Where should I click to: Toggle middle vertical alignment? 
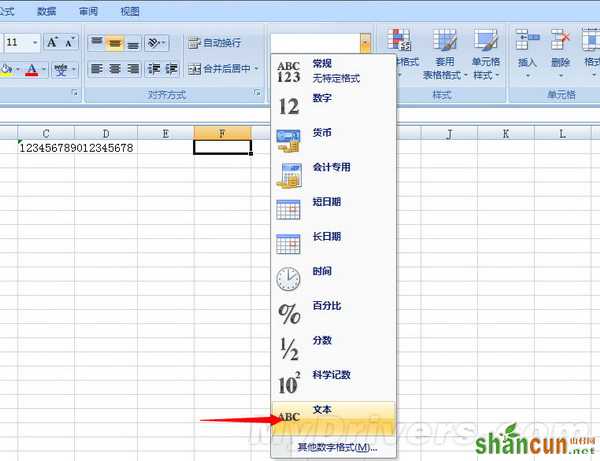[114, 43]
